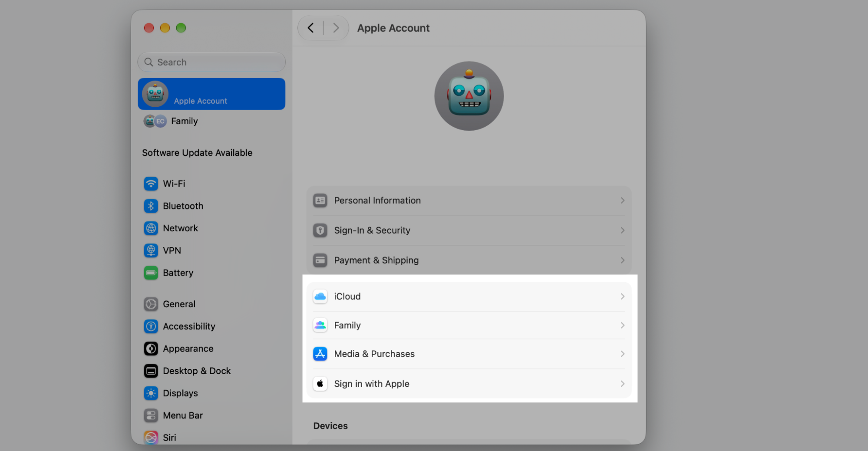
Task: Click the Sign-In & Security shield icon
Action: (x=320, y=230)
